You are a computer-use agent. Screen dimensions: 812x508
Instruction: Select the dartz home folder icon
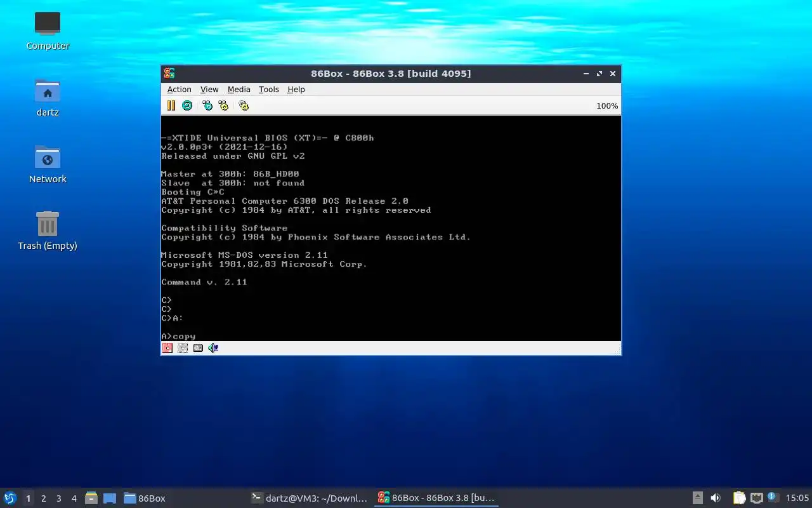(x=48, y=97)
